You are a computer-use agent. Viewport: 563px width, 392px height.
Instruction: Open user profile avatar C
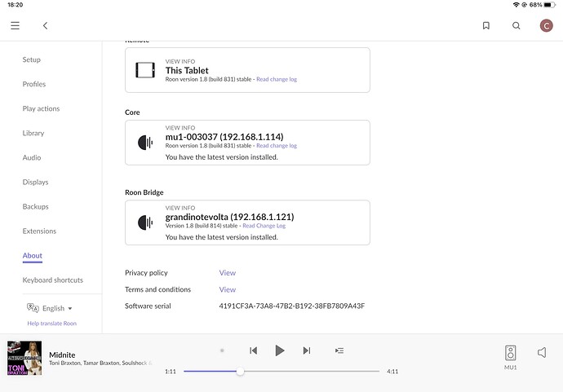tap(546, 25)
